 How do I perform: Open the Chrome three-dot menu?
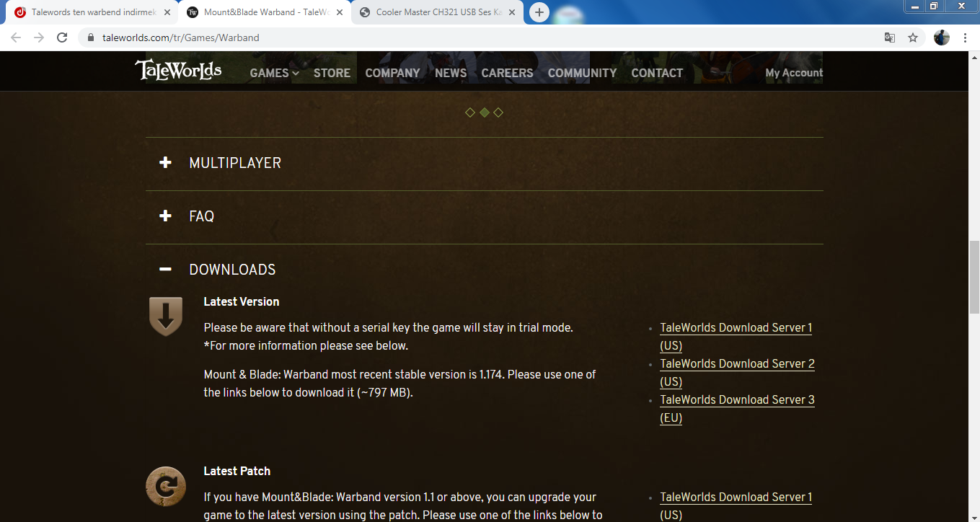[965, 37]
